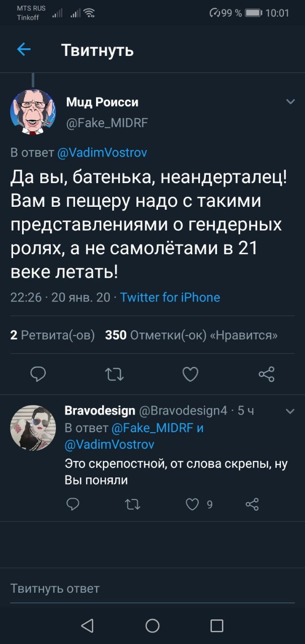Open Bravodesign's profile picture
Image resolution: width=305 pixels, height=644 pixels.
click(33, 428)
